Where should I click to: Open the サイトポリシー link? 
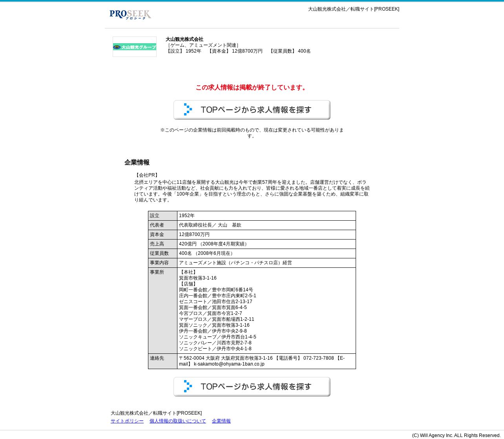(x=127, y=421)
